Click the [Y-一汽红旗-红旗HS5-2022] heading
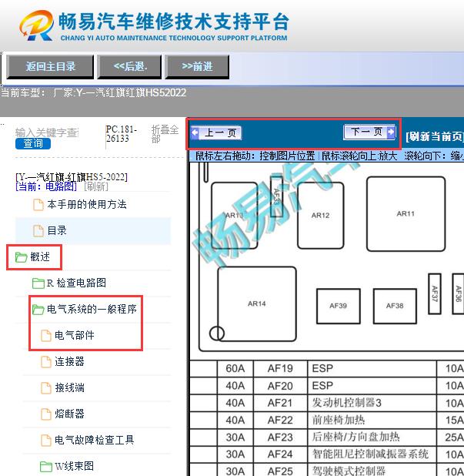Image resolution: width=464 pixels, height=476 pixels. [x=72, y=176]
